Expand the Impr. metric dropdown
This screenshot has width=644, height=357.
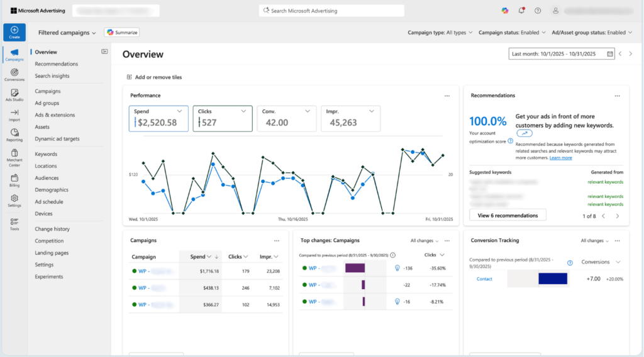point(372,111)
